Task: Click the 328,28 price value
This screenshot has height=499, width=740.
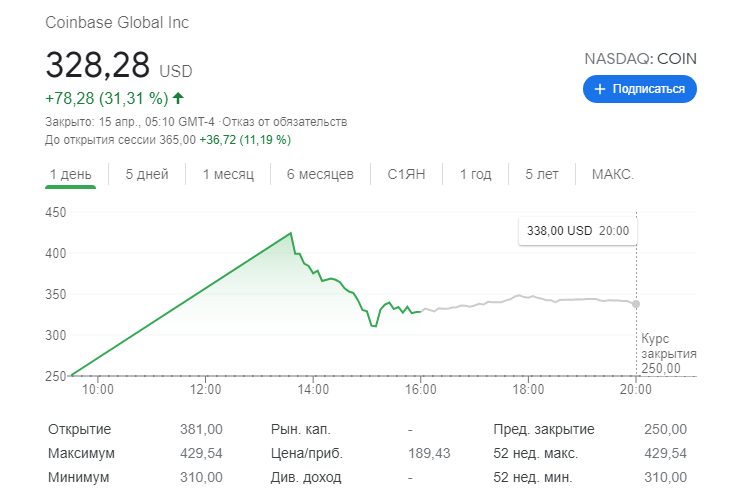Action: [98, 65]
